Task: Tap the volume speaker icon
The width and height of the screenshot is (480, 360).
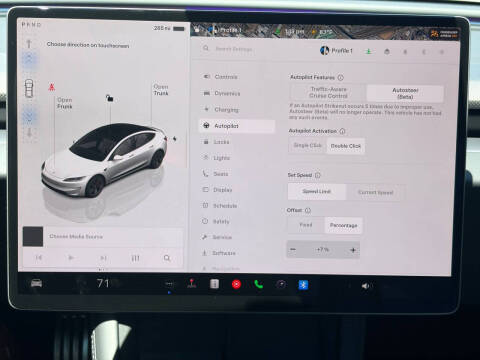Action: pyautogui.click(x=366, y=286)
